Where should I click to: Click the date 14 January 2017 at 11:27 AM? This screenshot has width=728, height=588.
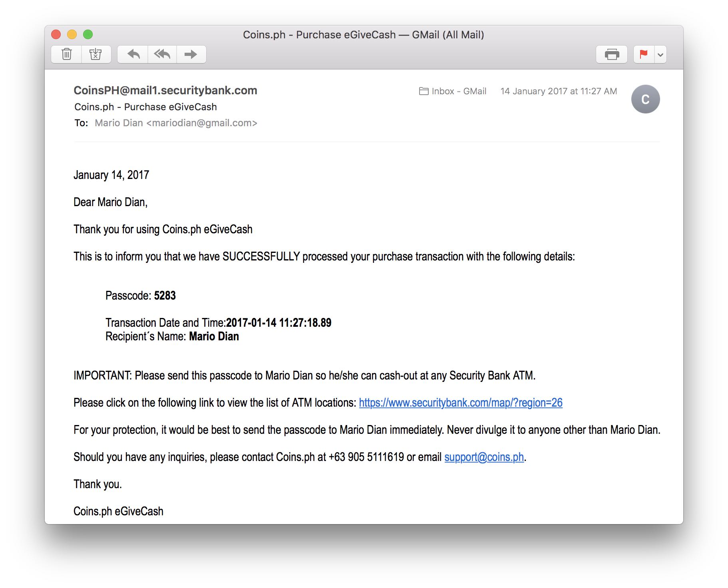coord(559,91)
